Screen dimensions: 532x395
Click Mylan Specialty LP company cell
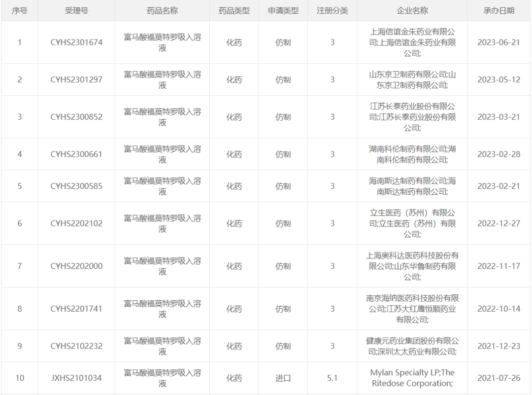point(412,378)
